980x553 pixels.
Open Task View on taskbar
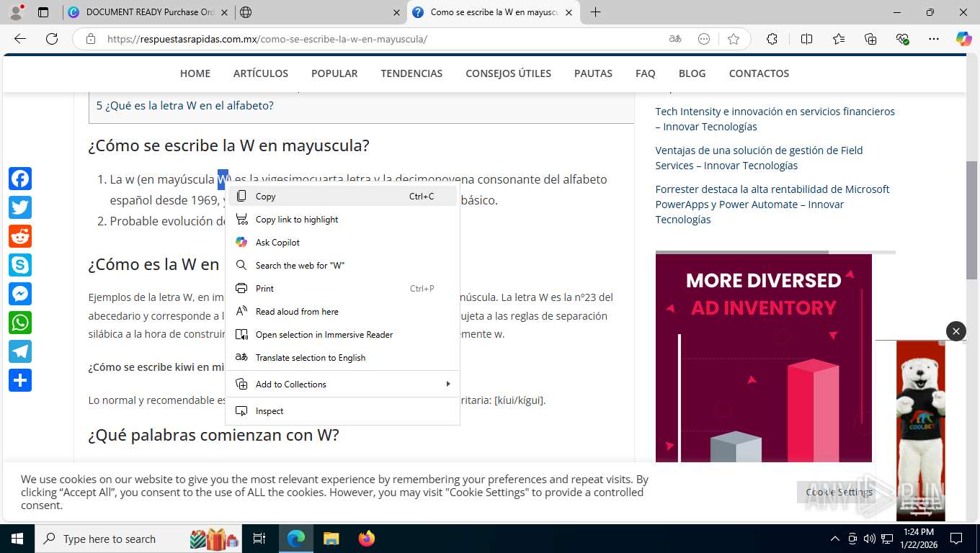coord(259,539)
